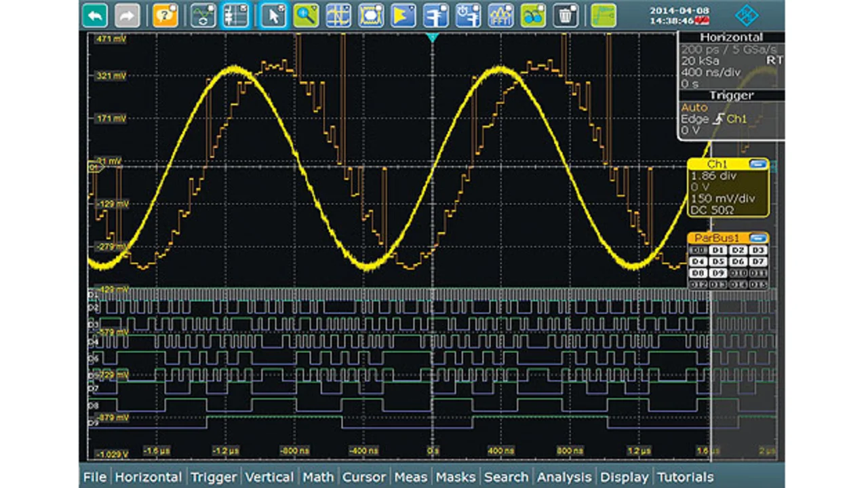Click the Undo arrow icon
868x488 pixels.
pyautogui.click(x=96, y=15)
